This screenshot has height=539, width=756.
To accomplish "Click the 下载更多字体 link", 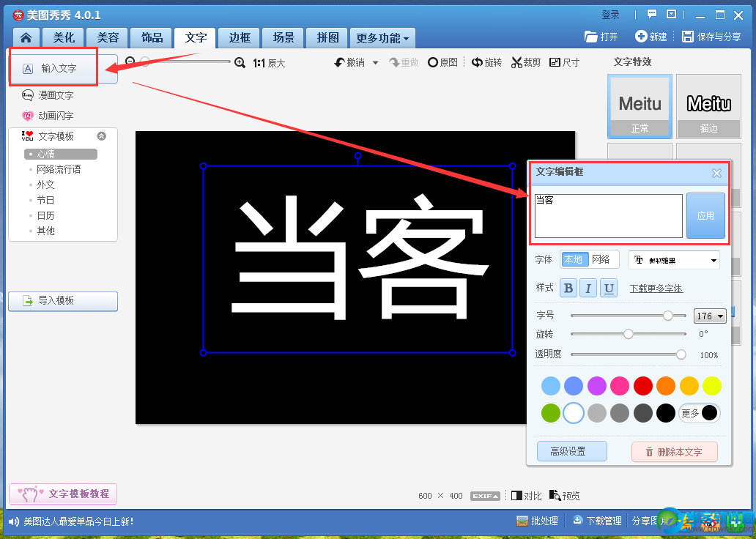I will point(656,289).
